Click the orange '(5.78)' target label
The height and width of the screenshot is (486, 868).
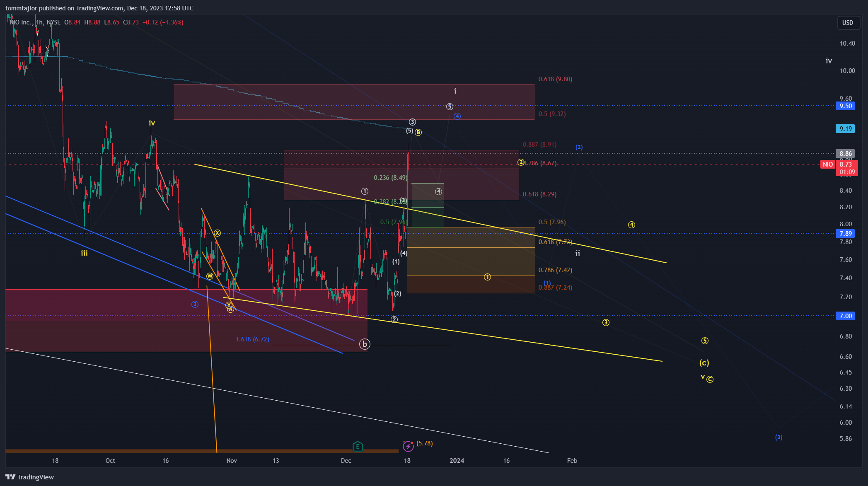[425, 443]
